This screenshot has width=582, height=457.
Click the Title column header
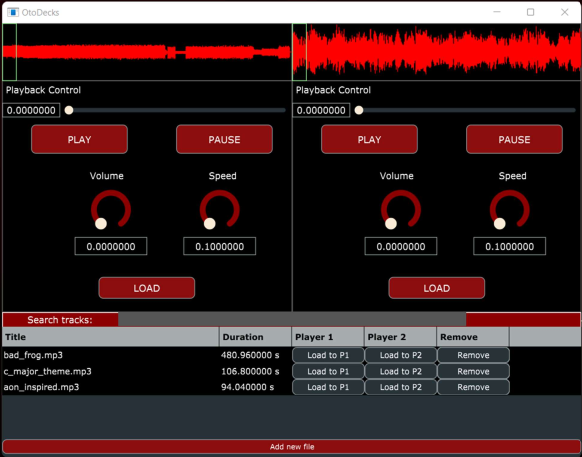pos(111,337)
